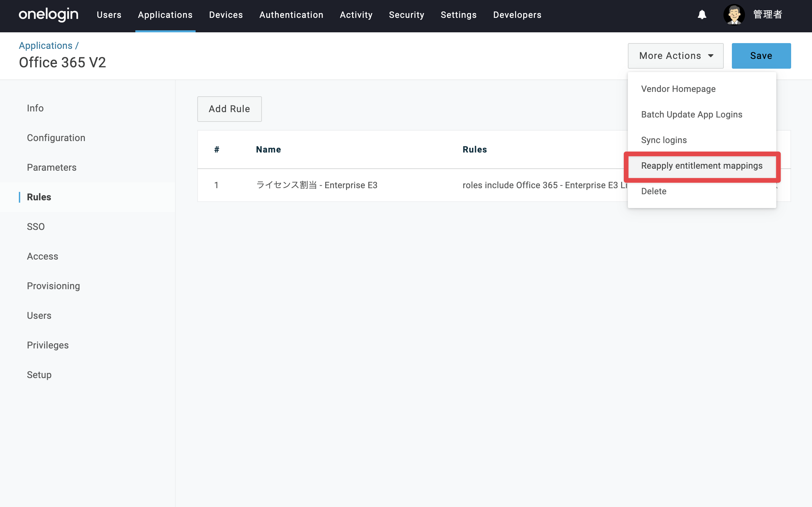812x507 pixels.
Task: Open the Developers menu
Action: point(517,15)
